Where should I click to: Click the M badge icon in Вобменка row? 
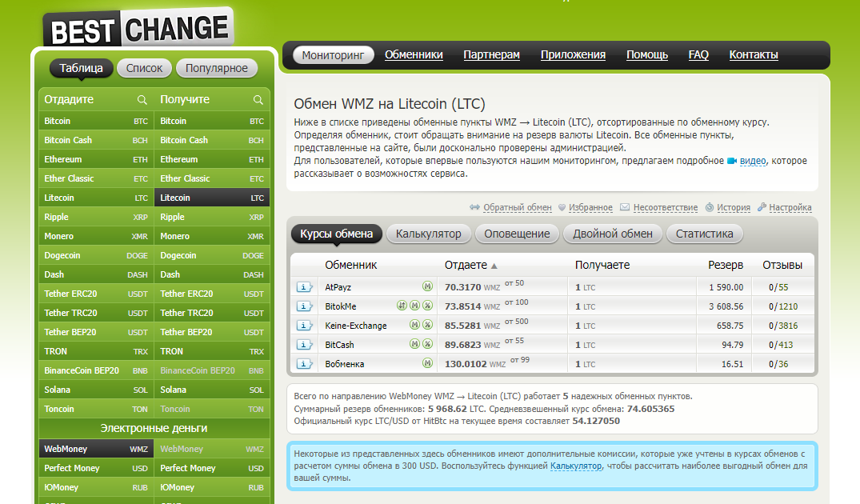427,363
